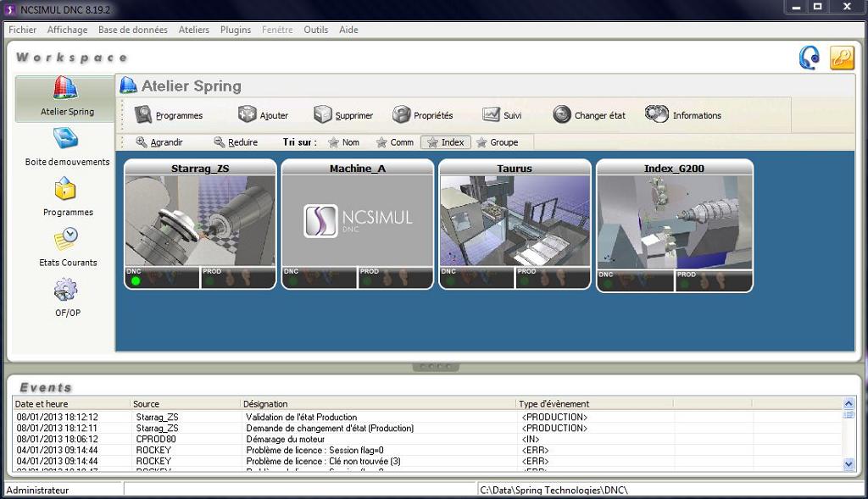Click the headset support icon
Screen dimensions: 868x499
[809, 58]
